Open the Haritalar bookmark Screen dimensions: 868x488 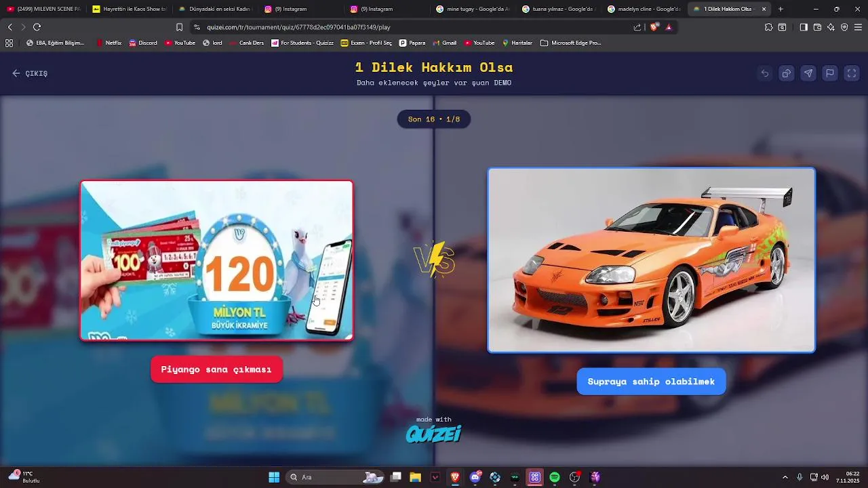tap(517, 43)
